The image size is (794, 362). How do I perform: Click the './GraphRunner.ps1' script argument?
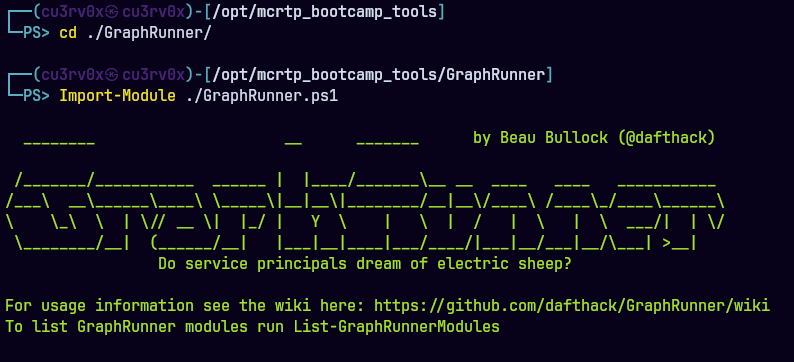click(x=262, y=96)
